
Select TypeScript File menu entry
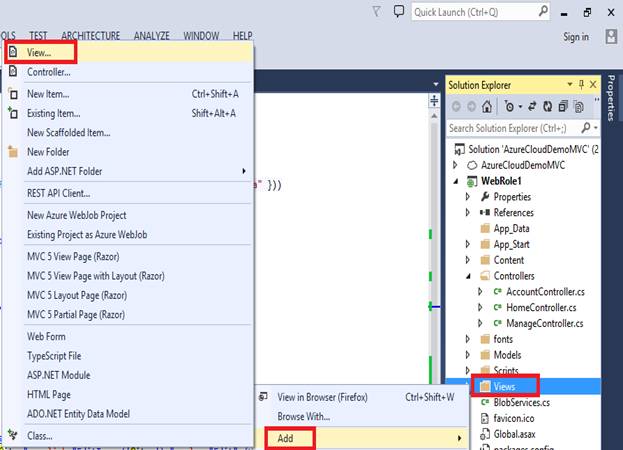pyautogui.click(x=128, y=356)
